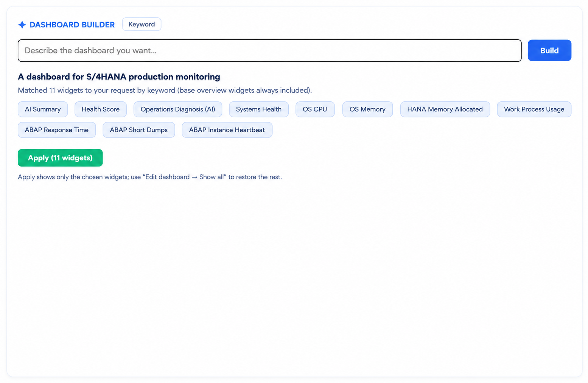Toggle the Keyword mode badge

coord(142,24)
